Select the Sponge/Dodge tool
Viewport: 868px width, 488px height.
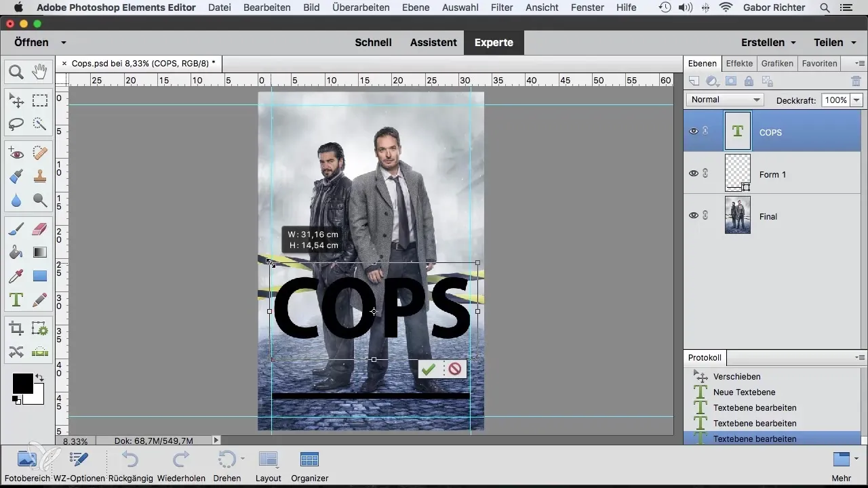(40, 200)
